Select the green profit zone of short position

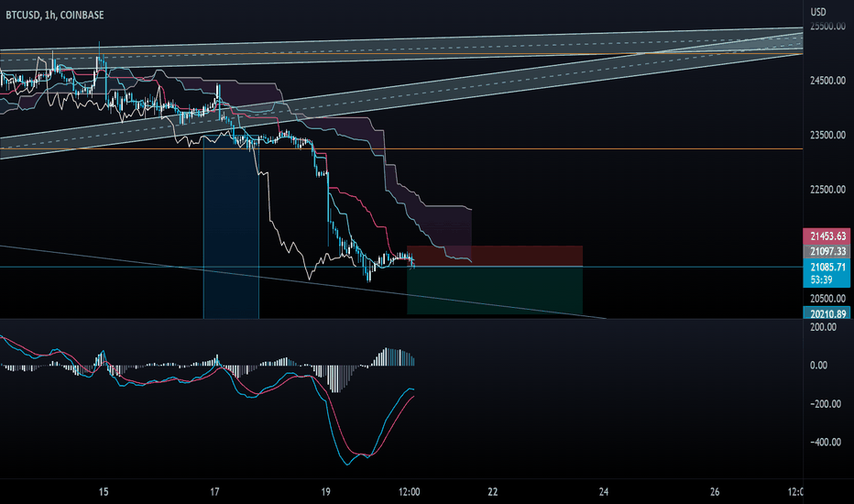495,290
